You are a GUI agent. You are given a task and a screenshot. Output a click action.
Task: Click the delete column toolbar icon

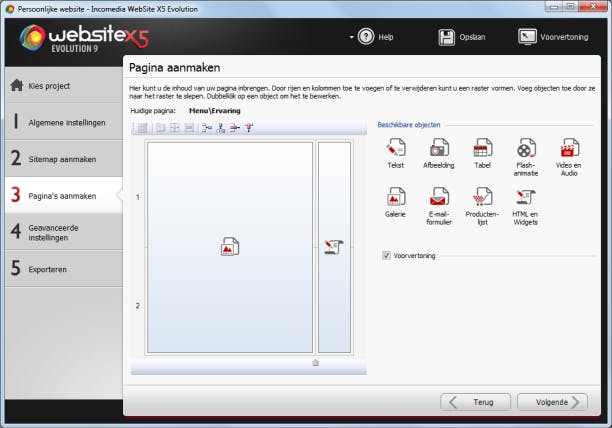tap(249, 128)
